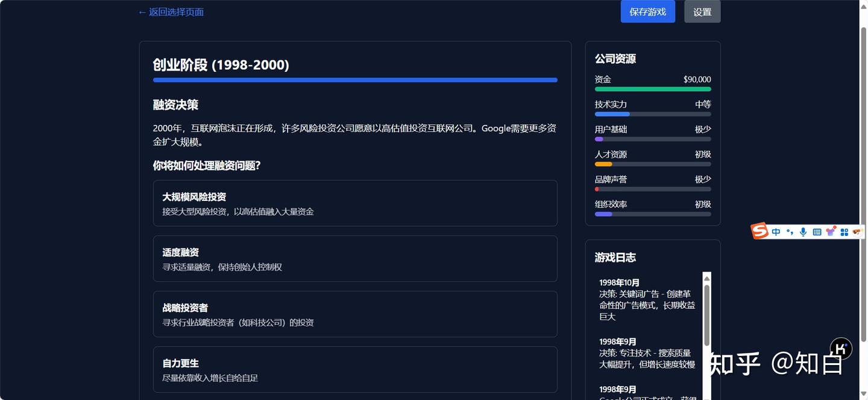This screenshot has width=868, height=400.
Task: Open the shirt-shaped skin icon in Sogou bar
Action: pos(831,232)
